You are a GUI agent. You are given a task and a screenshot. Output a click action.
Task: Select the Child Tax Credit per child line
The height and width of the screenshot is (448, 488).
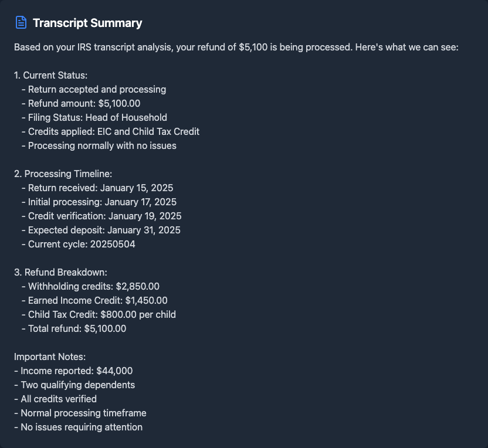point(102,314)
